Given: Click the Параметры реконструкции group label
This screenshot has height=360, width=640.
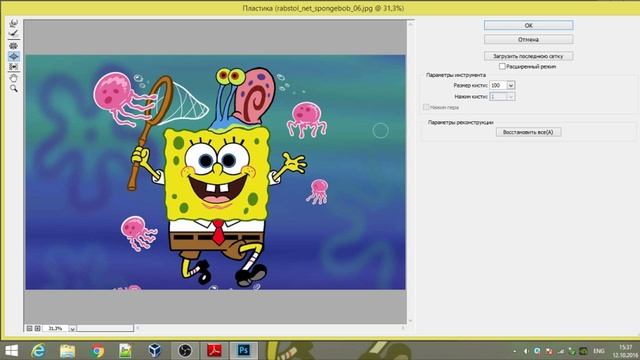Looking at the screenshot, I should click(460, 122).
